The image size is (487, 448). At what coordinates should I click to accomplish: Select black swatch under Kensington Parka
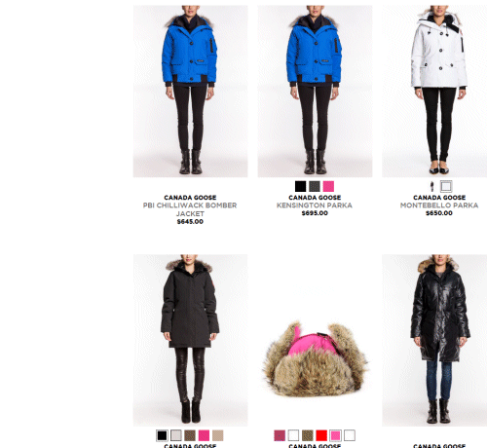(x=300, y=186)
